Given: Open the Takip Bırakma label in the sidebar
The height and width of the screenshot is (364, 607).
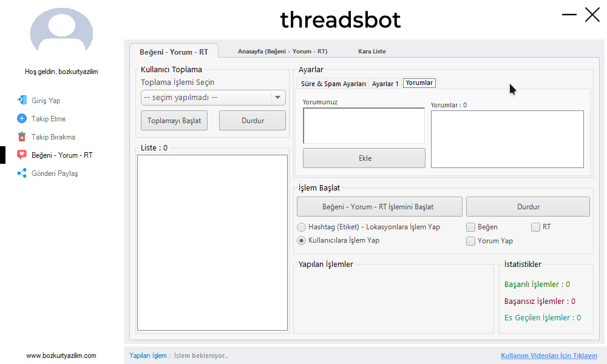Looking at the screenshot, I should (x=53, y=137).
